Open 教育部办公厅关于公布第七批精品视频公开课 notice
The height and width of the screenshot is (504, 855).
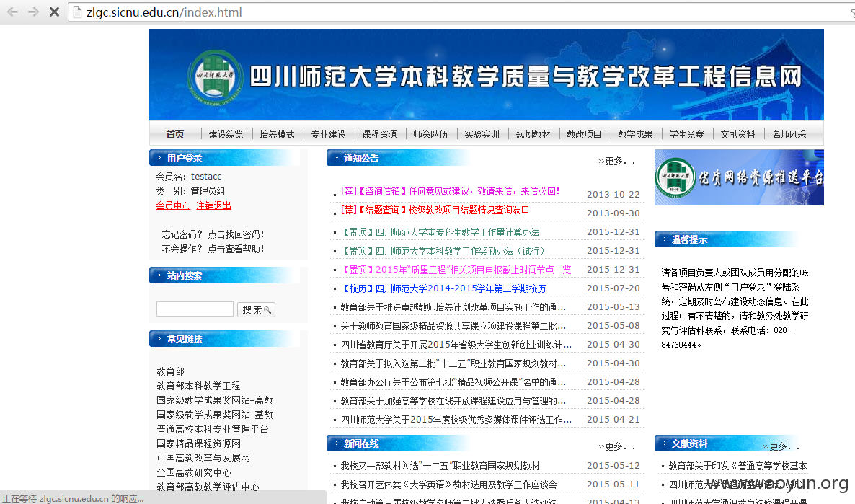click(453, 382)
